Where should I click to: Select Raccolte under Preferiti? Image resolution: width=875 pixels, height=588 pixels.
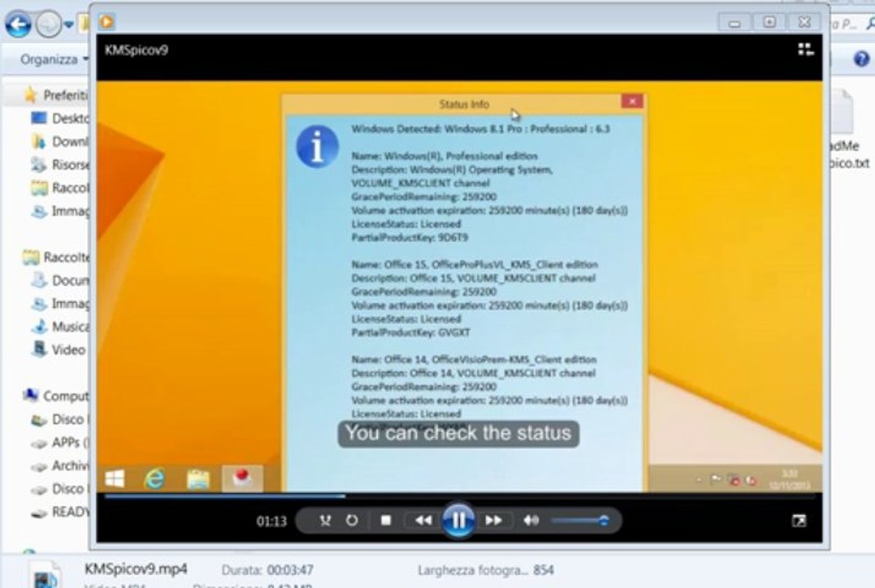60,188
